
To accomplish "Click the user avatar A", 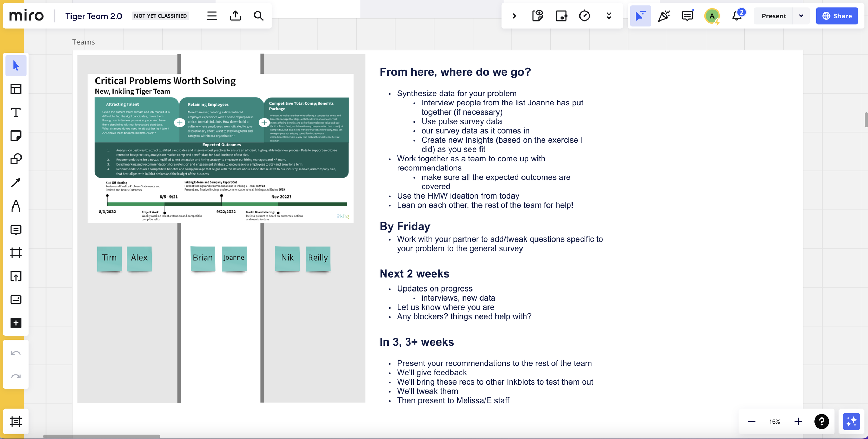I will [x=712, y=16].
